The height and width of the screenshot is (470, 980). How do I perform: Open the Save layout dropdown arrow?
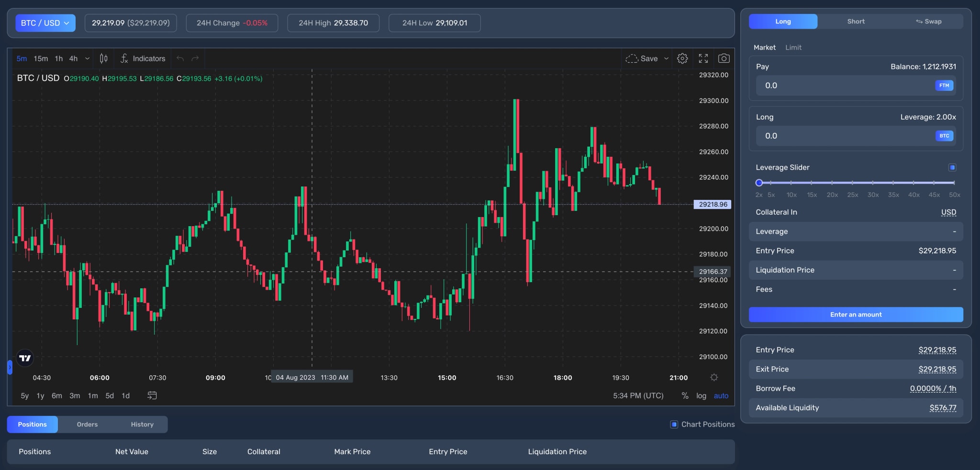click(x=666, y=58)
